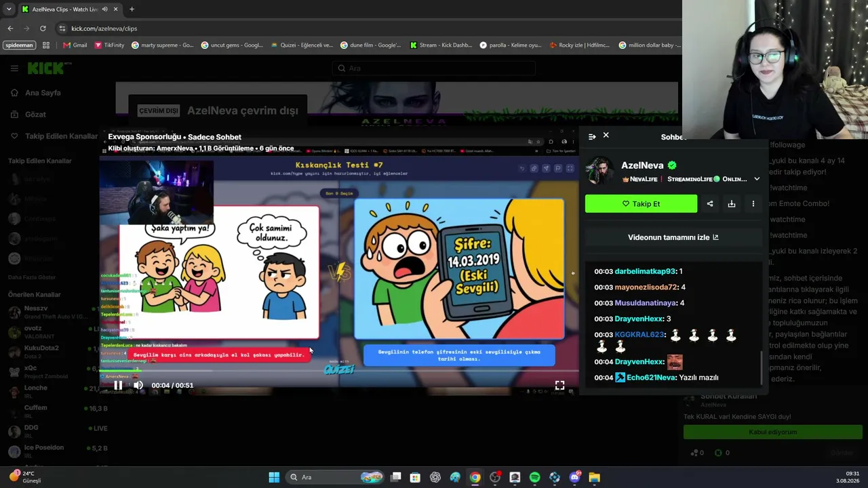
Task: Open the parolla bookmark
Action: coord(510,45)
